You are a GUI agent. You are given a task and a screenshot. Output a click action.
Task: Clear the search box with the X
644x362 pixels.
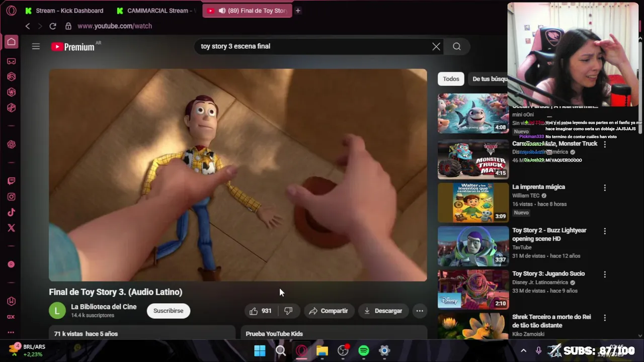[x=436, y=46]
